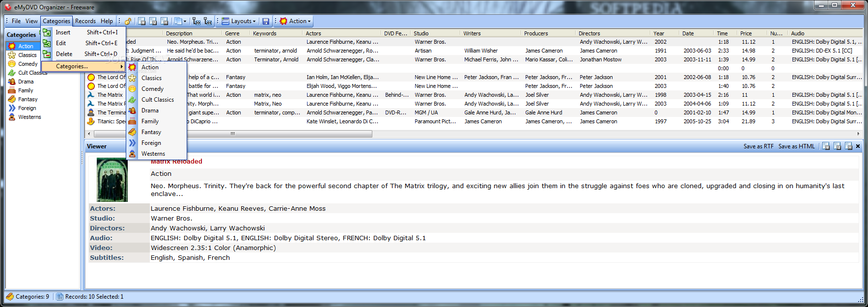Click the delete record toolbar icon
868x307 pixels.
165,21
